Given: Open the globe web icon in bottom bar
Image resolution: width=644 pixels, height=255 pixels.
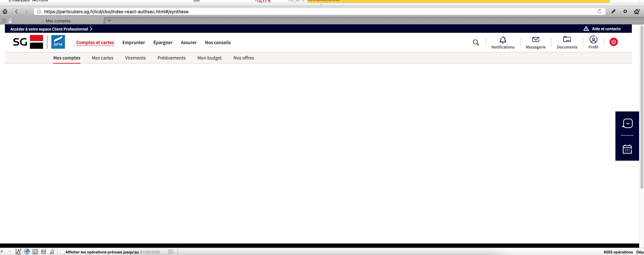Looking at the screenshot, I should tap(27, 252).
